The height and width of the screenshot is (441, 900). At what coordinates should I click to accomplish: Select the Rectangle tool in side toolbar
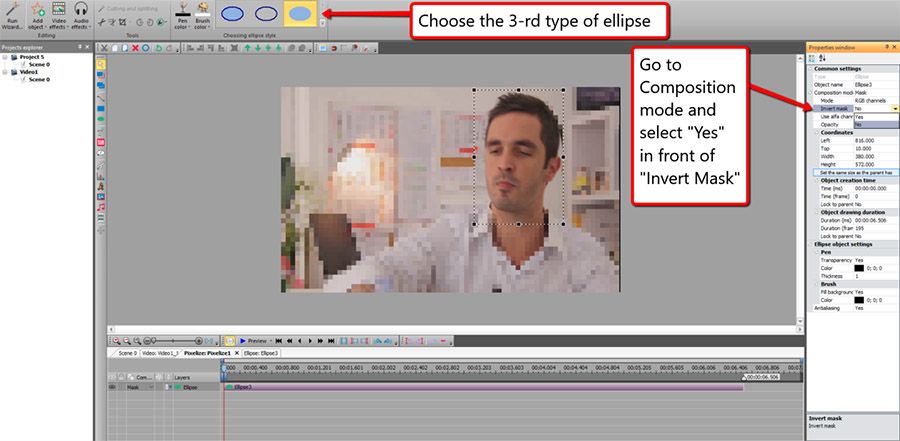[x=101, y=108]
